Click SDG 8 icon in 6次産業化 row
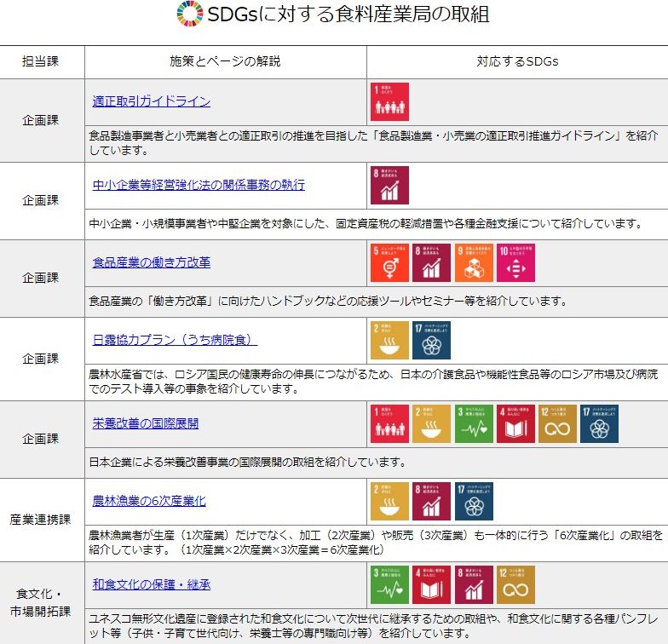This screenshot has width=668, height=644. [x=431, y=501]
